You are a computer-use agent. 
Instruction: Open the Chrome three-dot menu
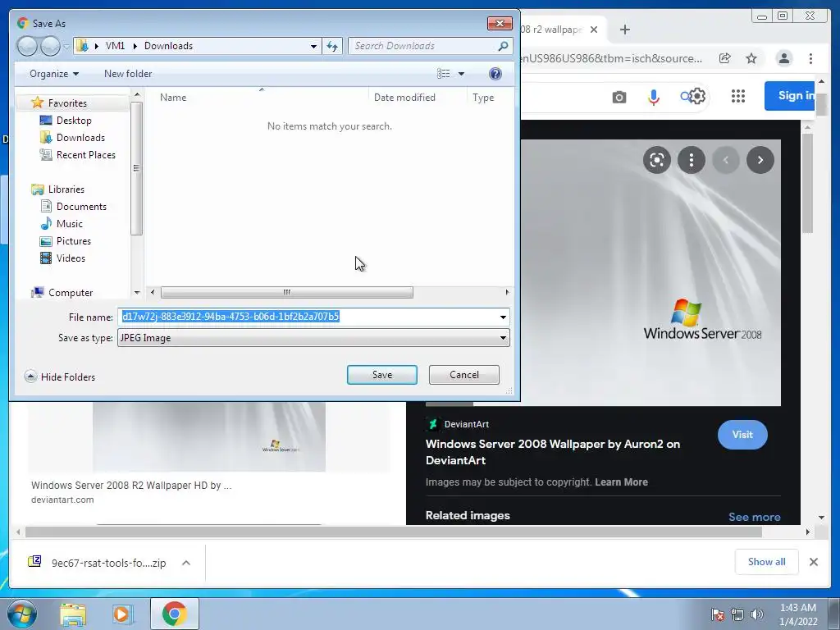810,58
